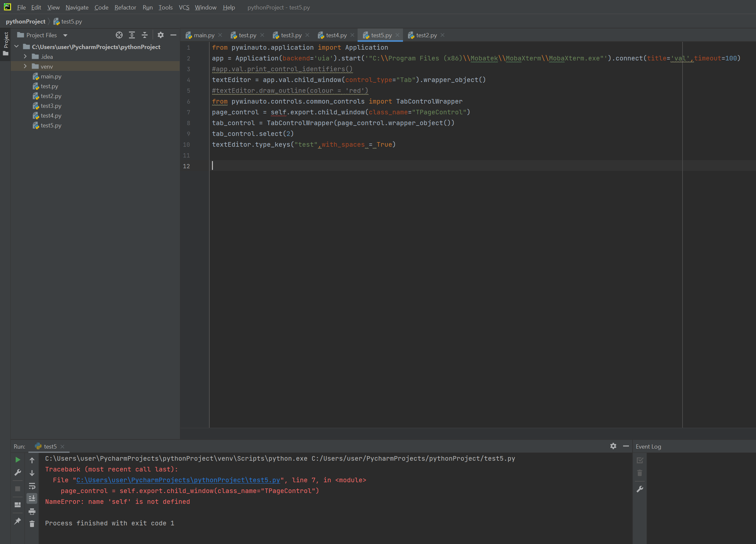Switch to the test4.py editor tab
Image resolution: width=756 pixels, height=544 pixels.
pyautogui.click(x=336, y=35)
